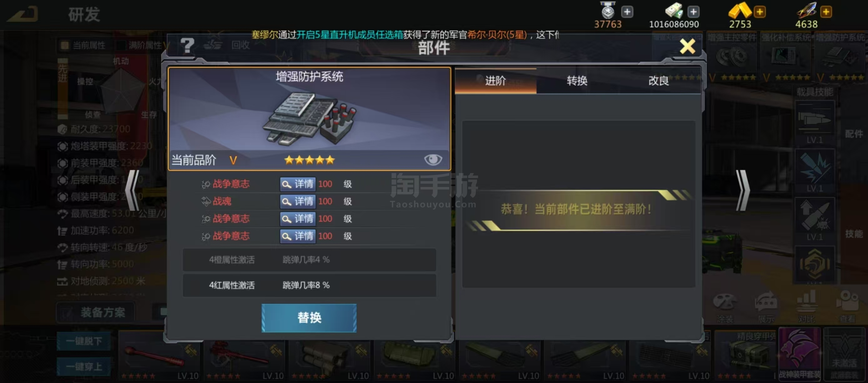Screen dimensions: 868x383
Task: Check the 满阶属性 checkbox
Action: [x=121, y=45]
